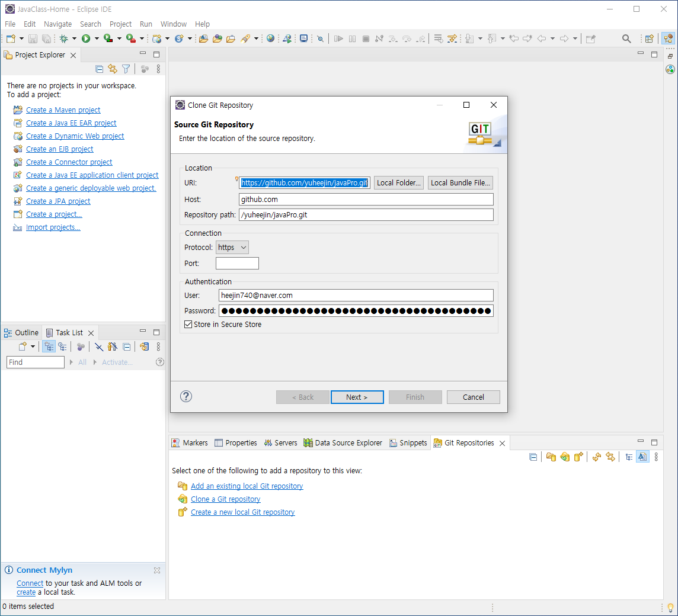Click the URI input field
The image size is (678, 616).
(x=305, y=183)
